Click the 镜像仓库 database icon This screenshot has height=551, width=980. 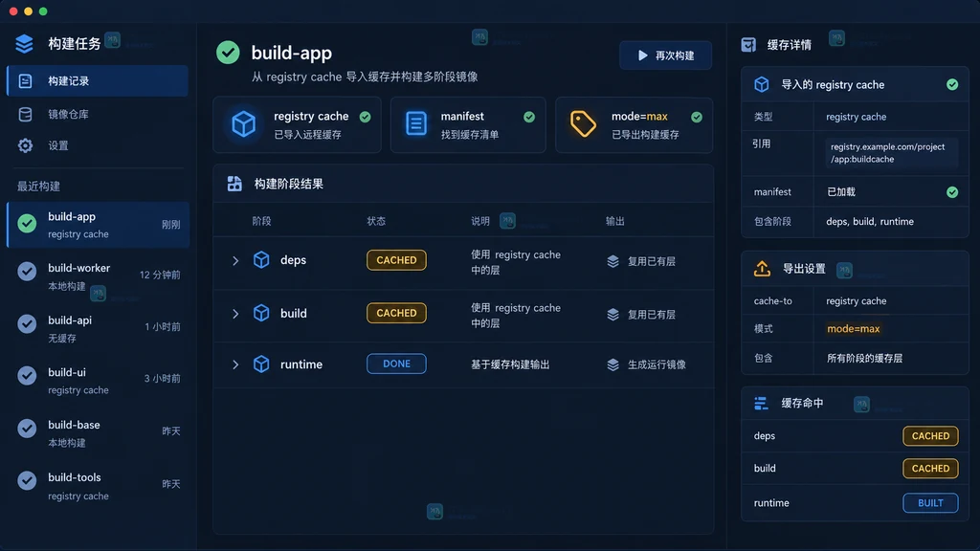(25, 115)
